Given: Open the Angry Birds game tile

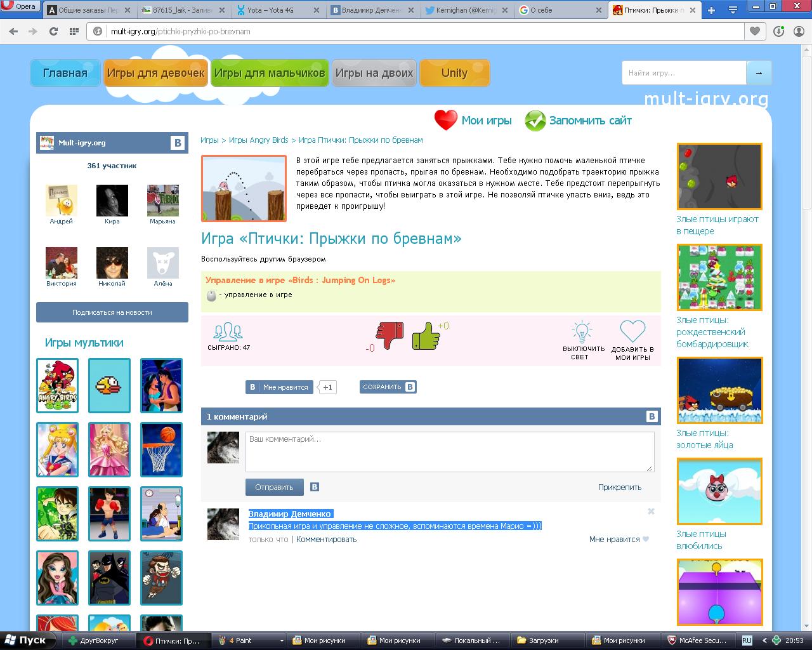Looking at the screenshot, I should 57,385.
